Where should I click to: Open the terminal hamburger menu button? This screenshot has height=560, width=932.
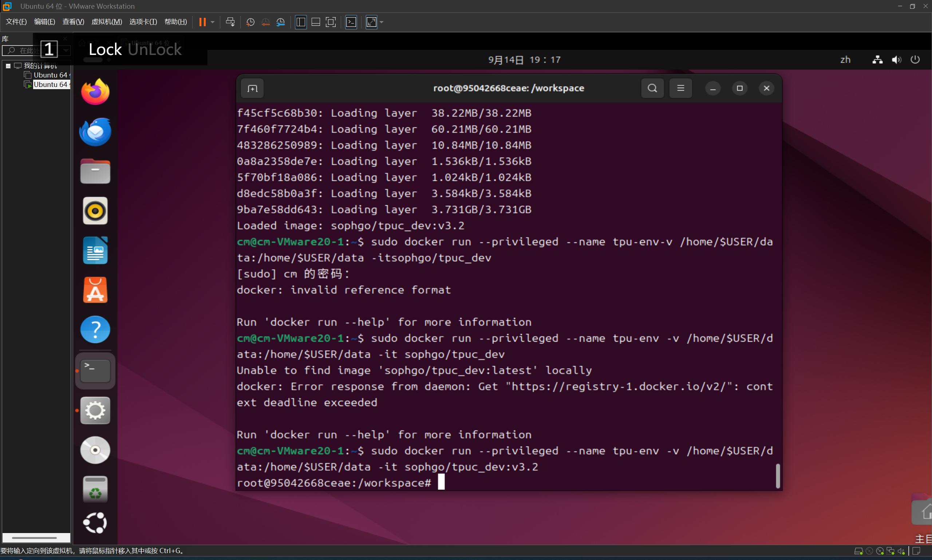coord(680,88)
